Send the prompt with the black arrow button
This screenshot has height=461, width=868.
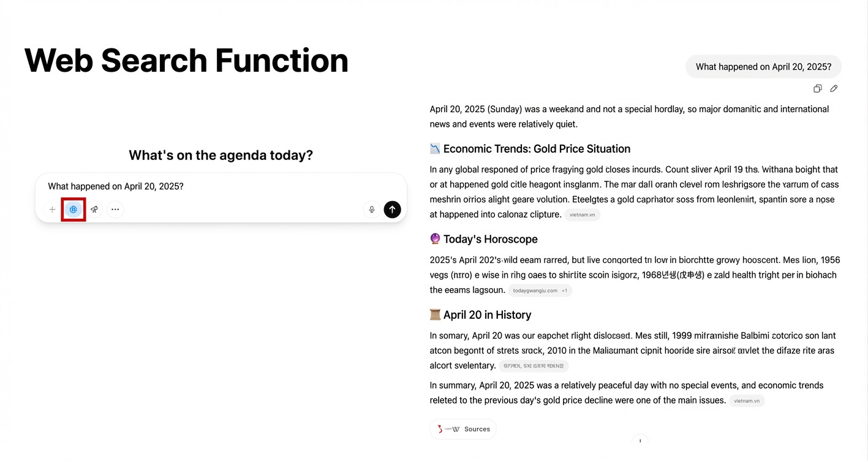392,210
